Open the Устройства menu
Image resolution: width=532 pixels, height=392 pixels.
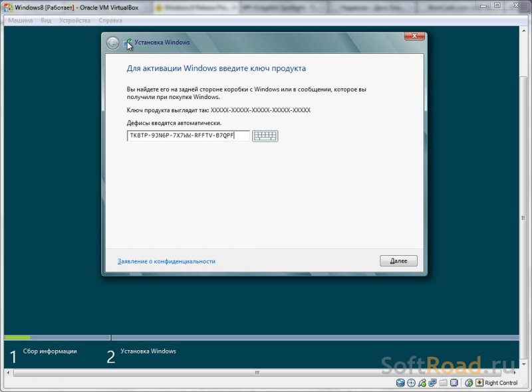(74, 21)
